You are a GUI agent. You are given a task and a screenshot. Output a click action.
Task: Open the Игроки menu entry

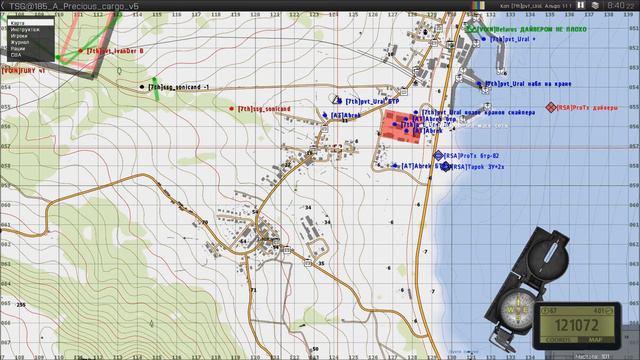click(31, 36)
